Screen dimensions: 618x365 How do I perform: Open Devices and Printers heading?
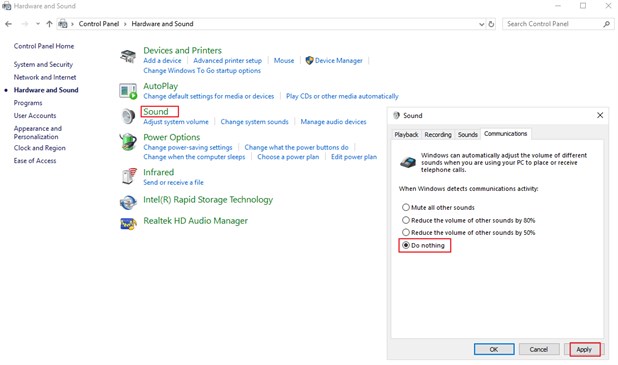(182, 50)
